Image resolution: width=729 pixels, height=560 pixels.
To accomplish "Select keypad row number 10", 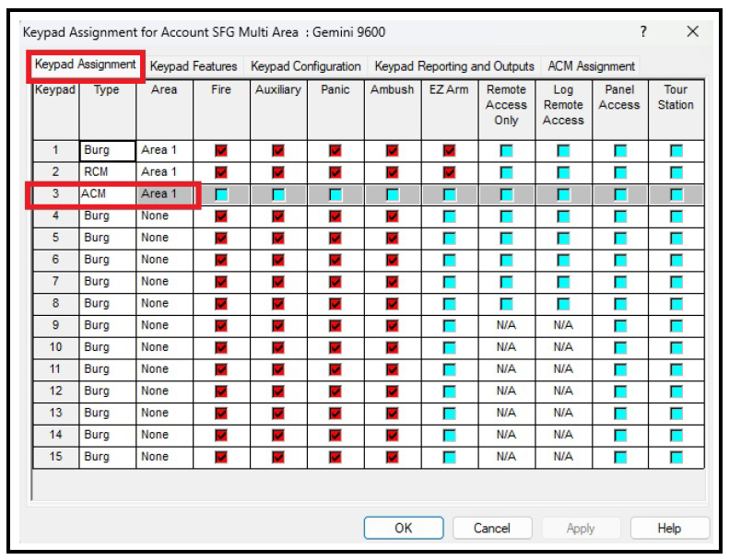I will point(56,347).
